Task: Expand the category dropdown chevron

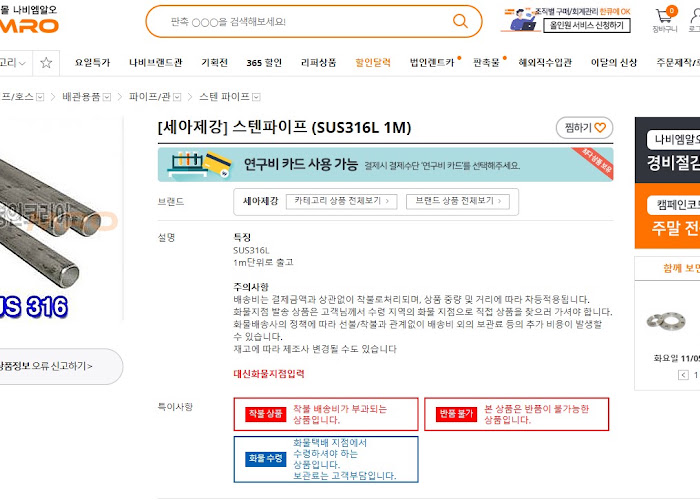Action: point(22,63)
